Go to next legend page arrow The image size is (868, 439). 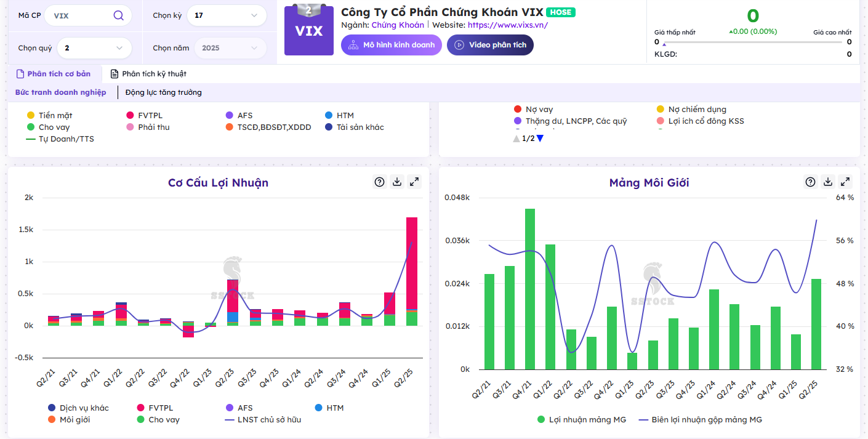[x=540, y=139]
